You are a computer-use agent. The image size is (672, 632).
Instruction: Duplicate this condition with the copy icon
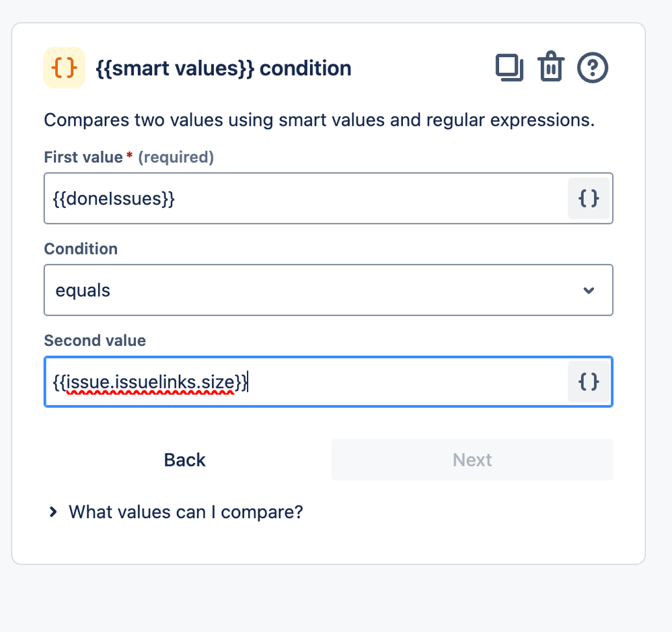point(510,68)
